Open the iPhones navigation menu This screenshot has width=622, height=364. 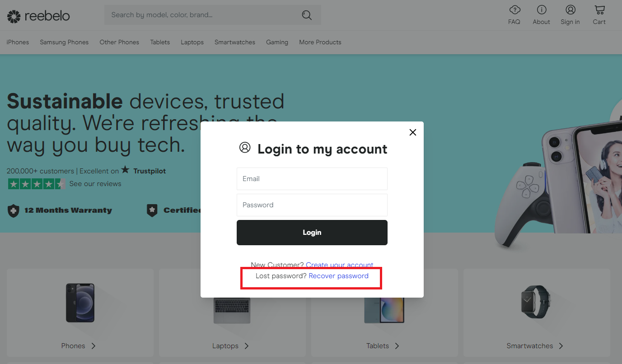pos(18,42)
